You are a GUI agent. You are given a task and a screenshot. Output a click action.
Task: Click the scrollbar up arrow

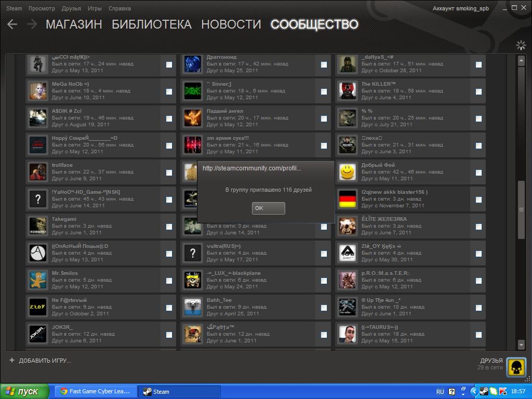click(x=521, y=61)
